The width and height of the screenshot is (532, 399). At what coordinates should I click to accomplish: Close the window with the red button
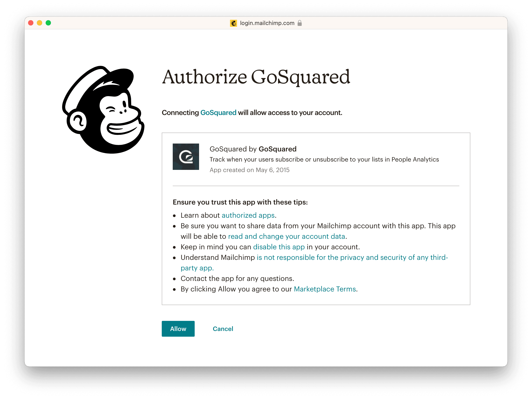[x=31, y=23]
